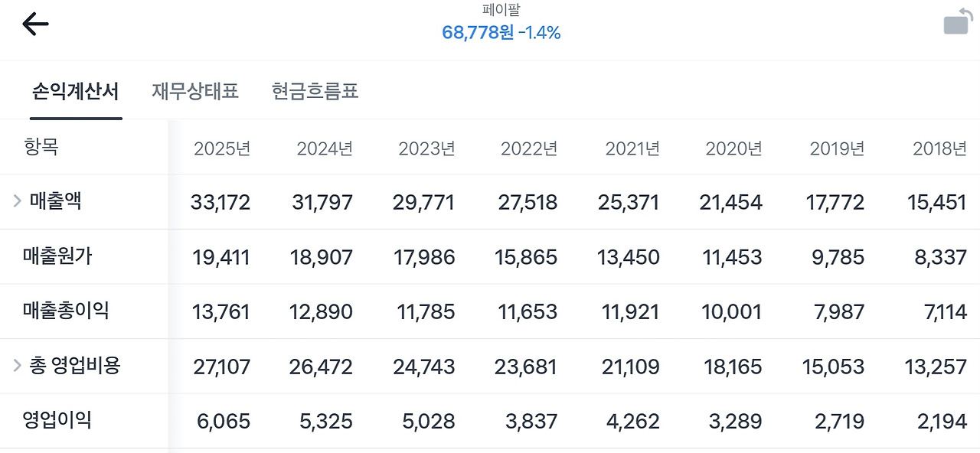Select the 2018년 column header

pos(938,148)
